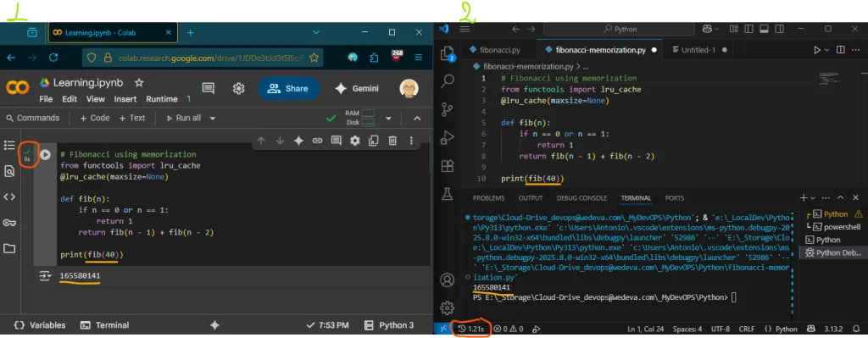Viewport: 868px width, 338px height.
Task: Expand the new terminal launch profile dropdown
Action: tap(813, 198)
